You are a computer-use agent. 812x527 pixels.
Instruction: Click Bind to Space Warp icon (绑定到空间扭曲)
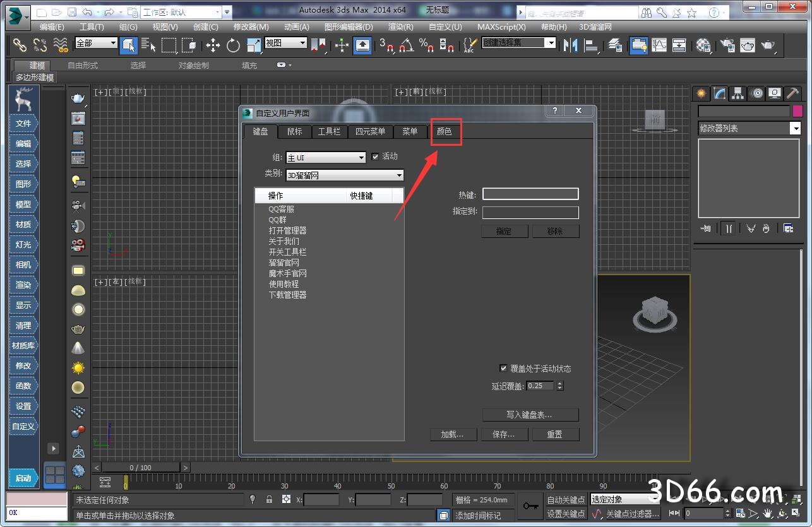pyautogui.click(x=61, y=45)
